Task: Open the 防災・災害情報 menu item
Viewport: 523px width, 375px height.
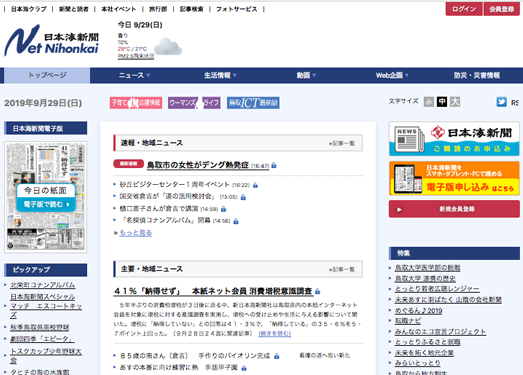Action: pos(477,75)
